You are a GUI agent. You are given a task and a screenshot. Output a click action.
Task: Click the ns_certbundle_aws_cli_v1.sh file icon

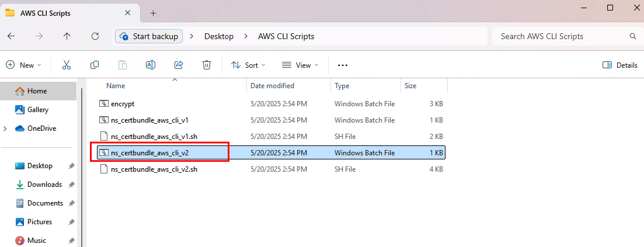[x=103, y=136]
